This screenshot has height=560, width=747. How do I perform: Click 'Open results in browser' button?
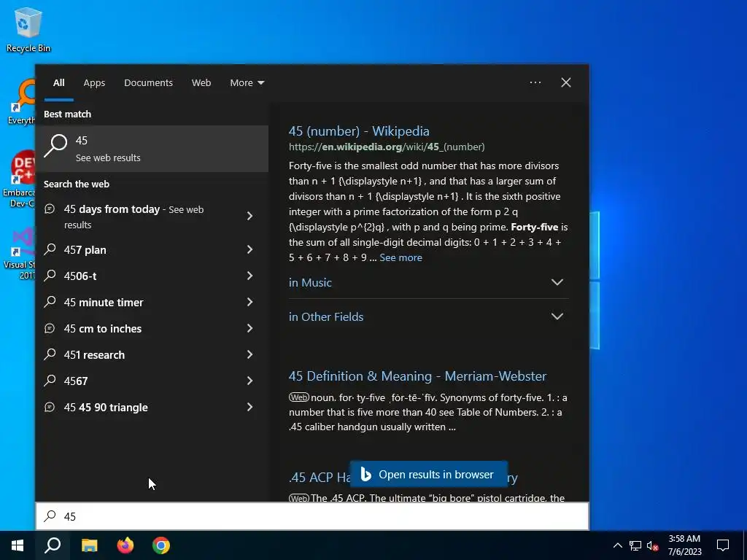pos(428,474)
